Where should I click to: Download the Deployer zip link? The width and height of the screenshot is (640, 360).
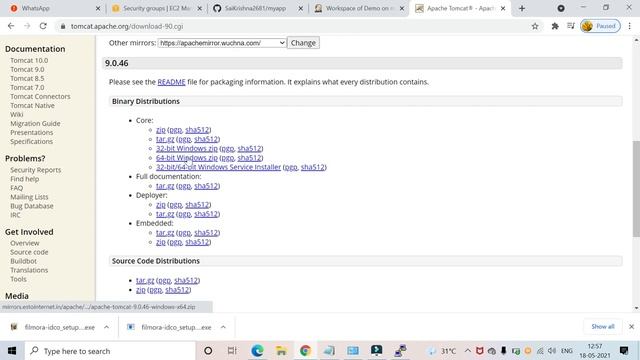(x=161, y=205)
